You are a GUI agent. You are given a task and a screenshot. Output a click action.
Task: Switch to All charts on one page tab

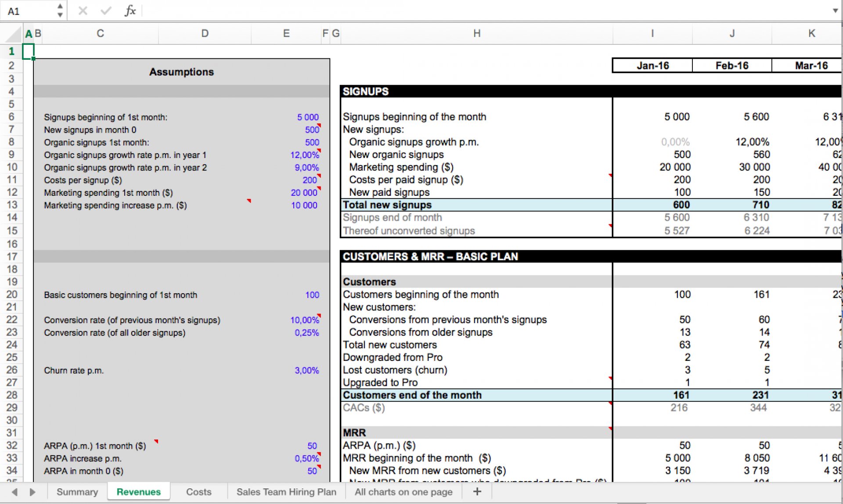pos(403,492)
